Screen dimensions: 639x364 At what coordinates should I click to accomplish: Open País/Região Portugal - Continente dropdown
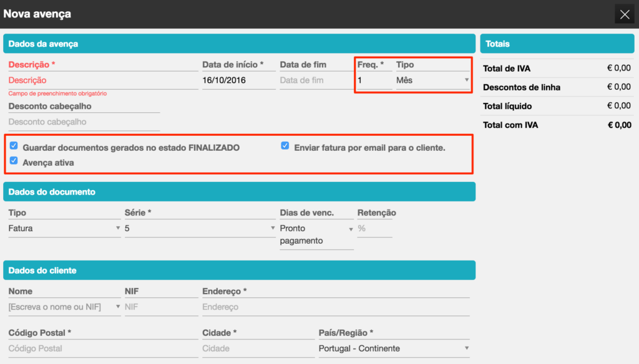pyautogui.click(x=394, y=348)
